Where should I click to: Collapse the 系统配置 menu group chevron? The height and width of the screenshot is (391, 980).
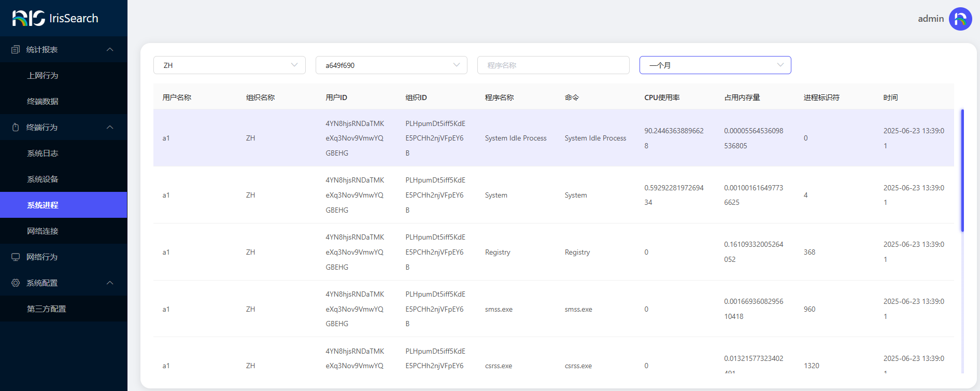(110, 283)
